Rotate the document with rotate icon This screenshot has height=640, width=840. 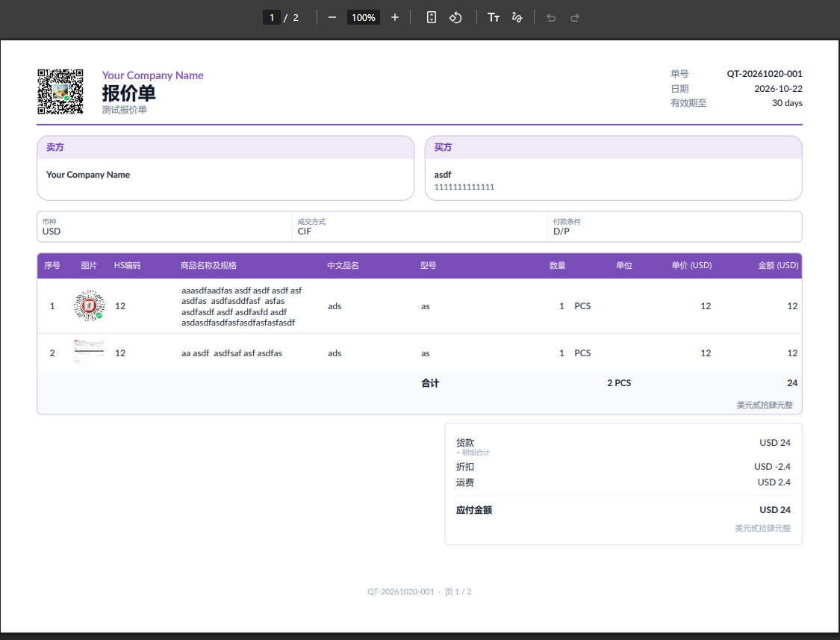tap(455, 18)
